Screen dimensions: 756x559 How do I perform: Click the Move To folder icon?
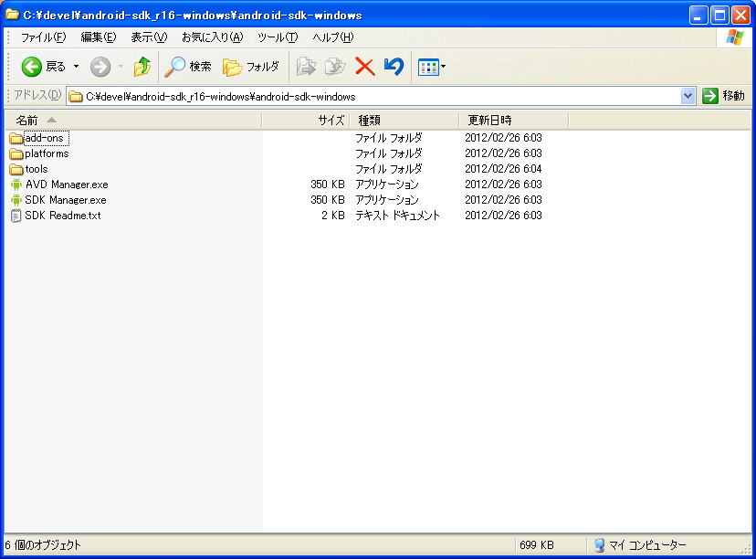click(x=306, y=67)
